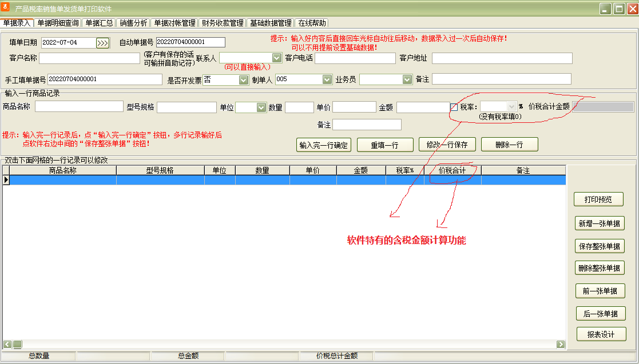
Task: Open the 财务收款管理 tab
Action: point(223,23)
